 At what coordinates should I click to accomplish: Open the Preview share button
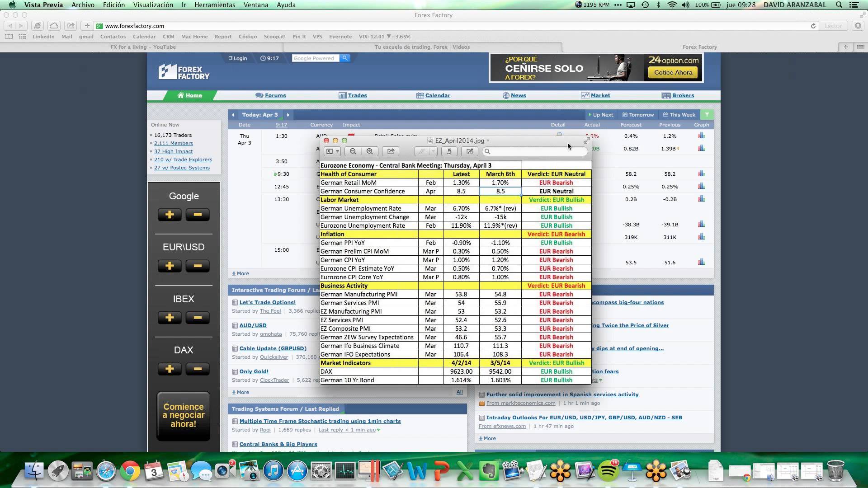(391, 152)
